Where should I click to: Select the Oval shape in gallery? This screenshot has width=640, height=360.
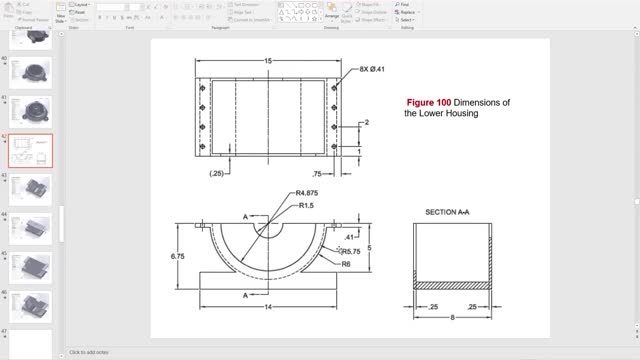tap(308, 5)
